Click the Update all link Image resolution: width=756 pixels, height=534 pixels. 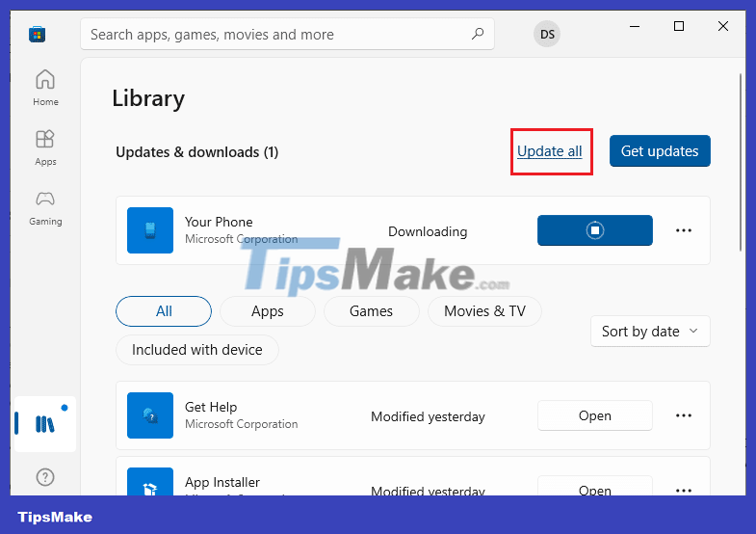tap(550, 151)
